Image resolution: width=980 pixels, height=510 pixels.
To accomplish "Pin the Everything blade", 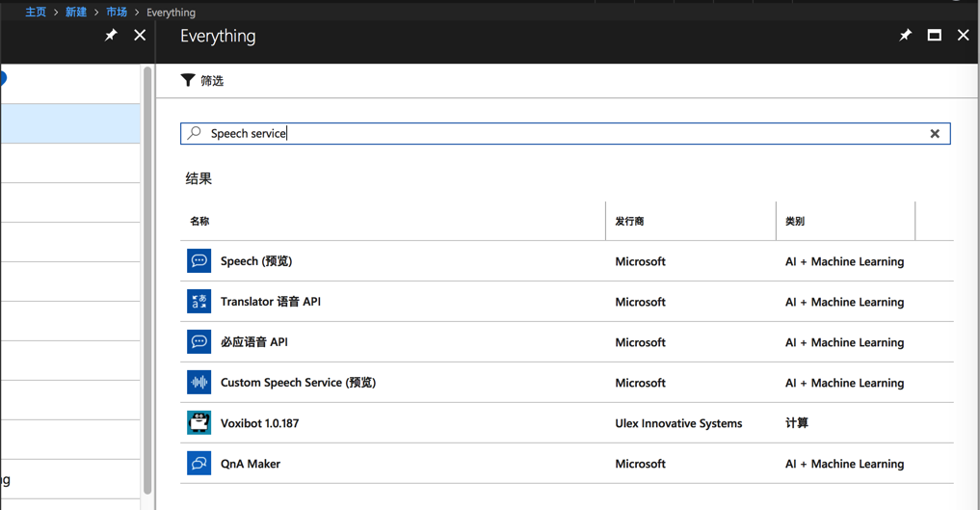I will click(x=905, y=36).
